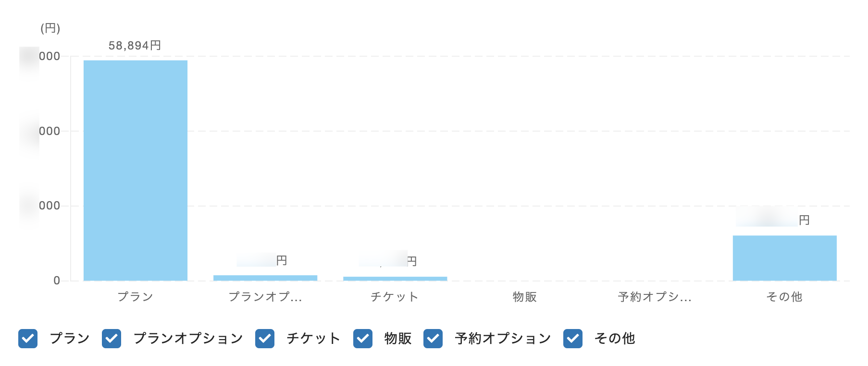Viewport: 868px width, 366px height.
Task: Click the その他 bar in chart
Action: [x=784, y=258]
